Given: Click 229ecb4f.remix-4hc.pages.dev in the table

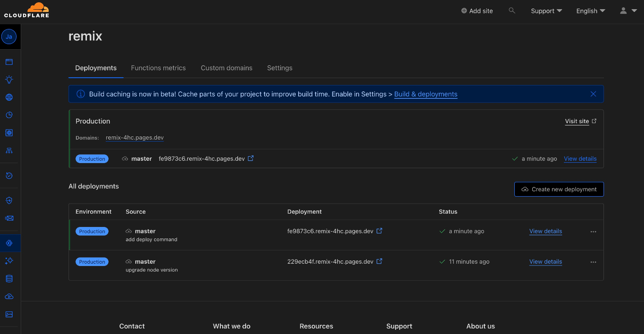Looking at the screenshot, I should pos(330,261).
